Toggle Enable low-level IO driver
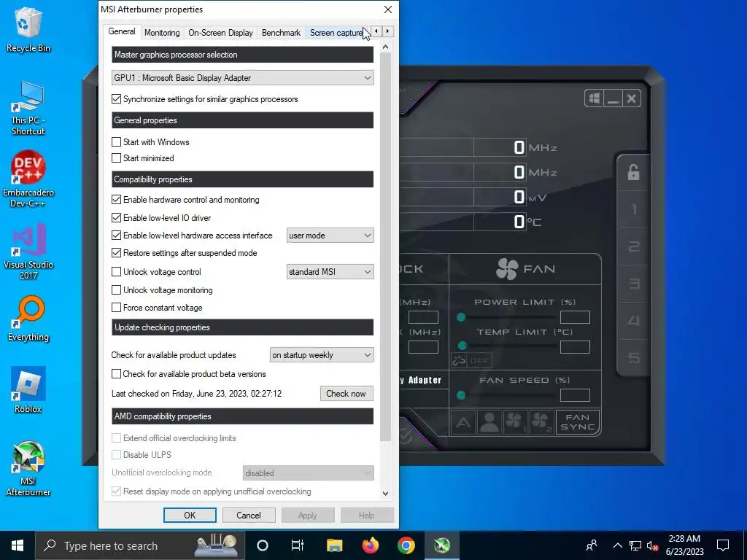Viewport: 747px width, 560px height. [116, 217]
